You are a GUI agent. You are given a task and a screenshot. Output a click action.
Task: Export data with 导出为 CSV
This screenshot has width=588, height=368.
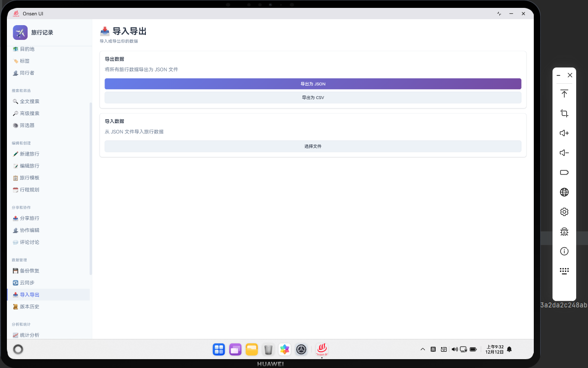coord(312,97)
